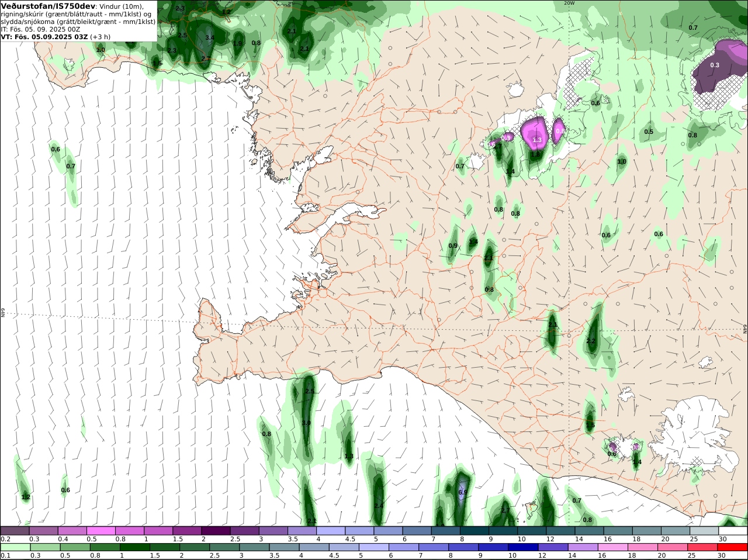The width and height of the screenshot is (748, 560).
Task: Click the bright pink 0.5 snow legend swatch
Action: coord(101,531)
